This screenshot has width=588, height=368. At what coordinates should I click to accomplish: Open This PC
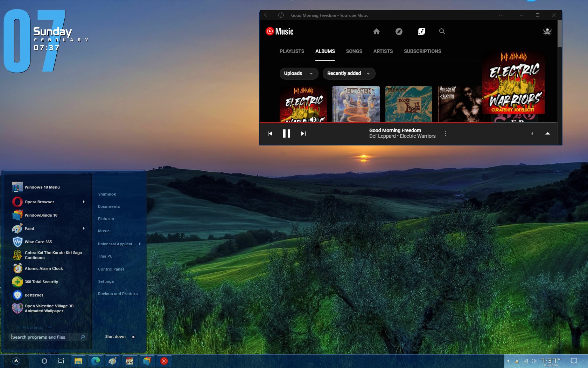tap(105, 256)
